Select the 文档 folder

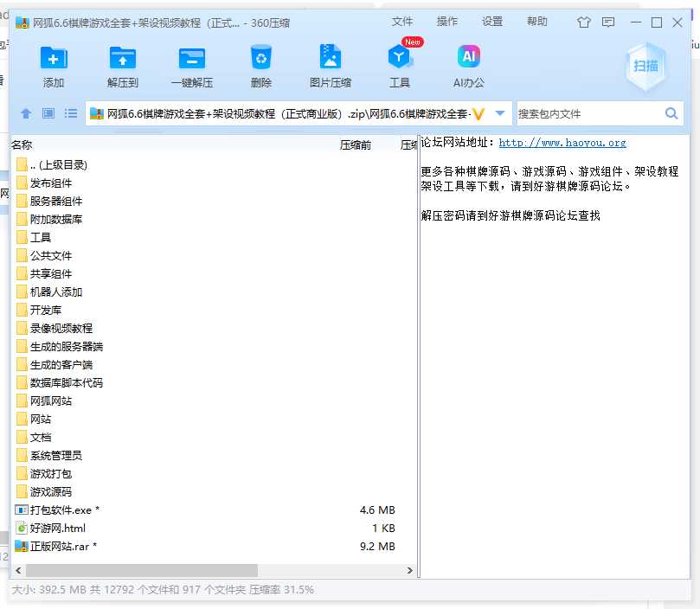pyautogui.click(x=34, y=437)
